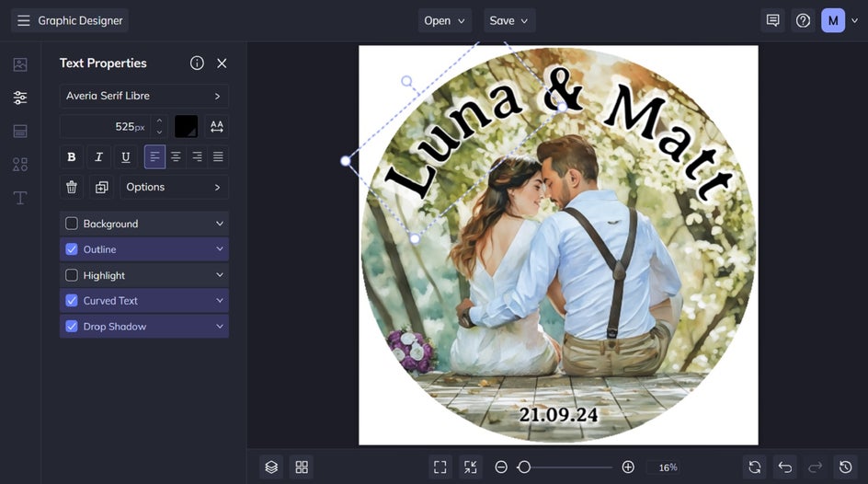Align text left

[x=155, y=156]
